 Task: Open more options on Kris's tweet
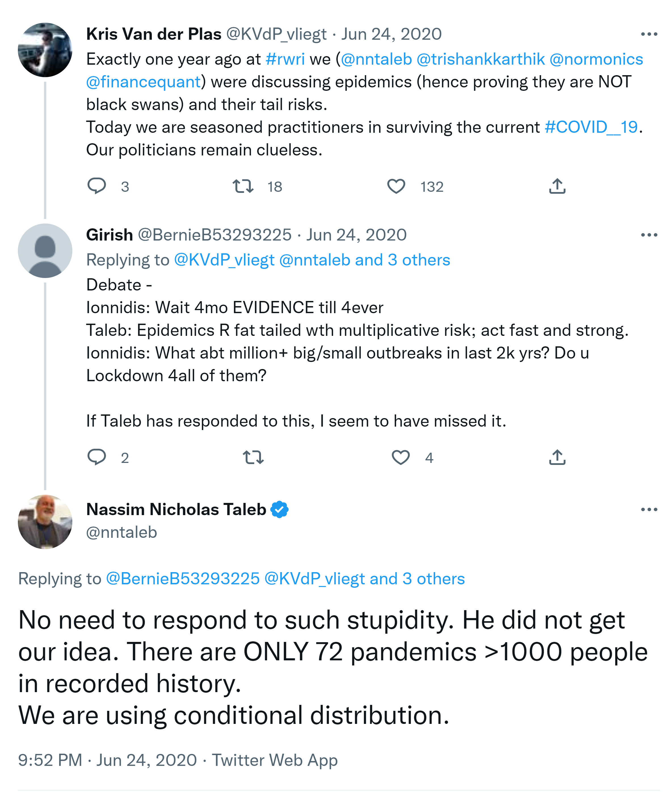[x=648, y=34]
